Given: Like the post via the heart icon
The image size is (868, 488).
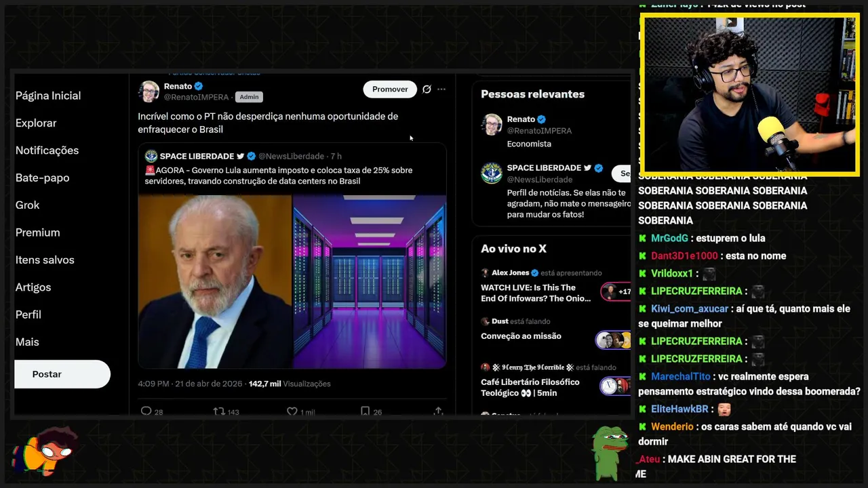Looking at the screenshot, I should [x=292, y=411].
